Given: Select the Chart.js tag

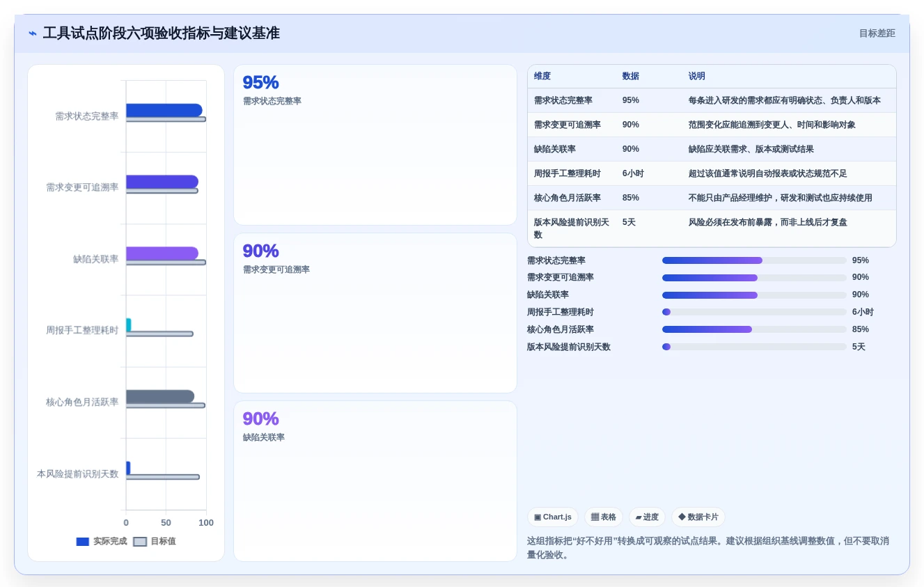Looking at the screenshot, I should click(x=553, y=517).
